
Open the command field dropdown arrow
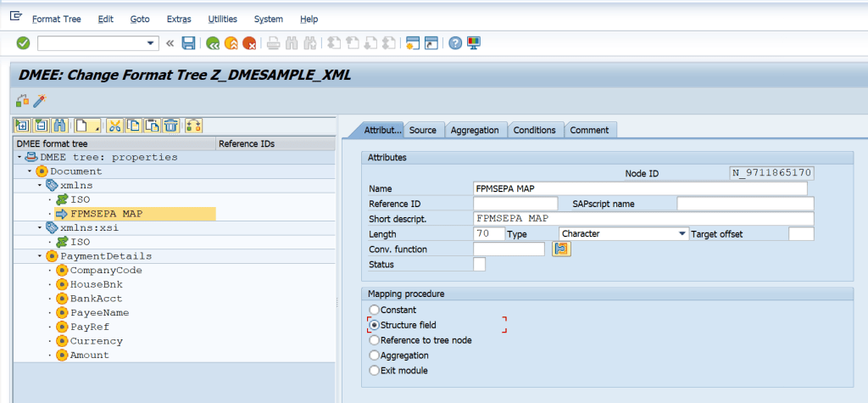(x=150, y=43)
